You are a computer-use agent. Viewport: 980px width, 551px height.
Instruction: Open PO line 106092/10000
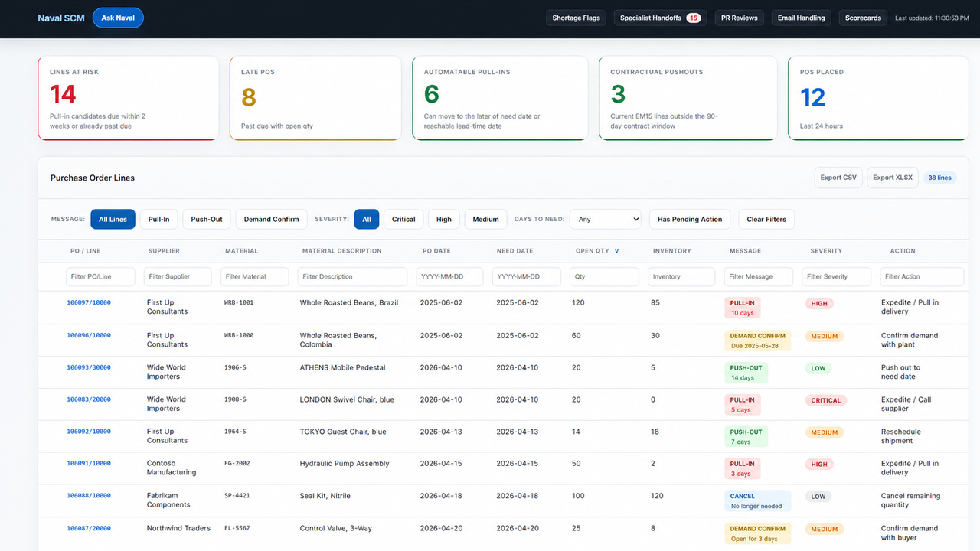click(x=89, y=432)
